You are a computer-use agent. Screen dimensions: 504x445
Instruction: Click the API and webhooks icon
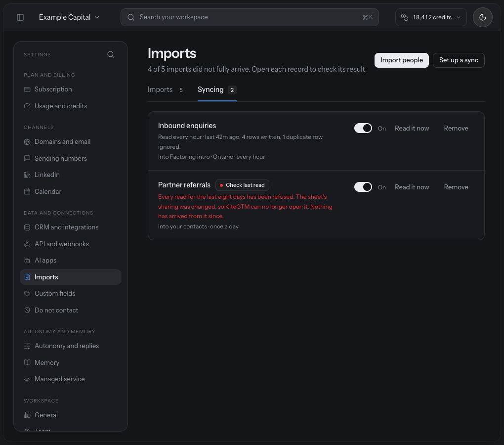(27, 244)
